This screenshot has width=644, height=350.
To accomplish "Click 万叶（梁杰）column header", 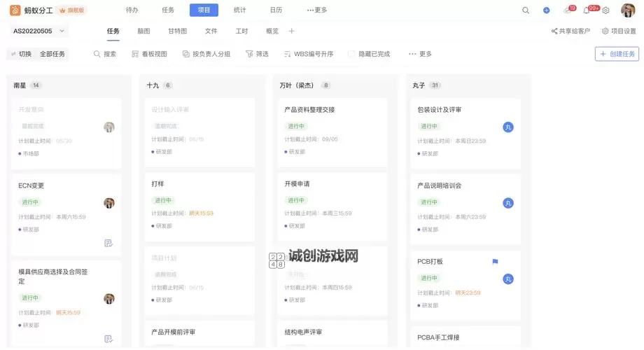I will [297, 85].
